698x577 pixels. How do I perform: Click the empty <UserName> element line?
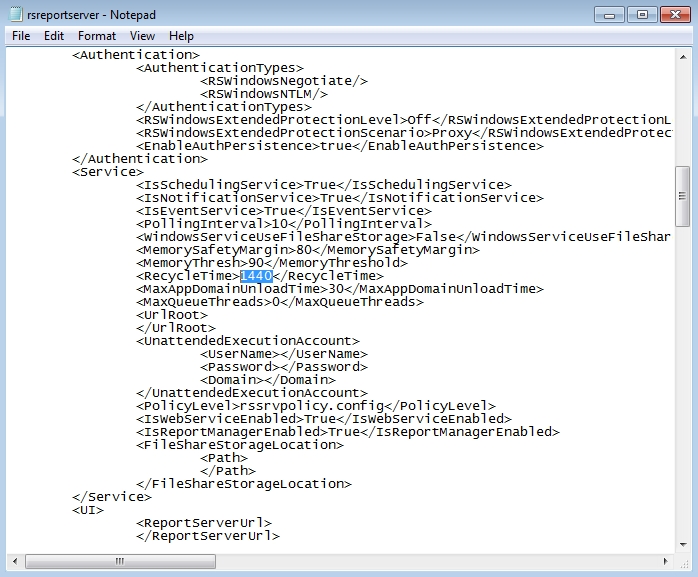[x=284, y=354]
